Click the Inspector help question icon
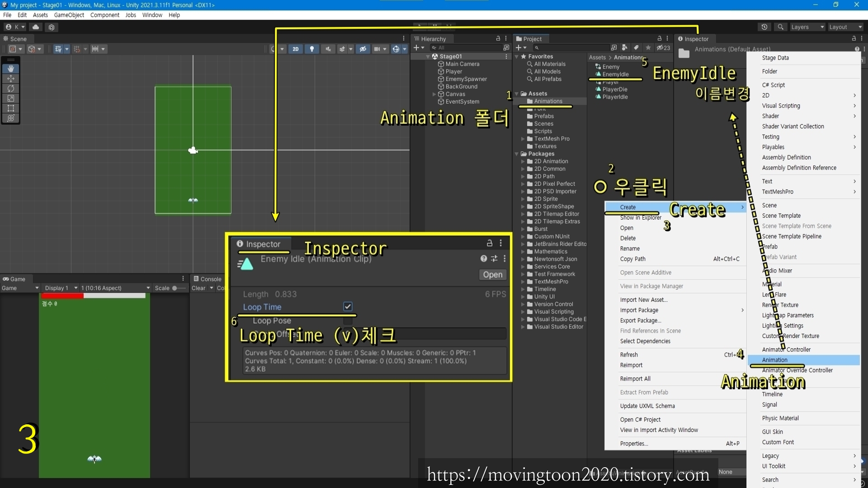 [857, 49]
